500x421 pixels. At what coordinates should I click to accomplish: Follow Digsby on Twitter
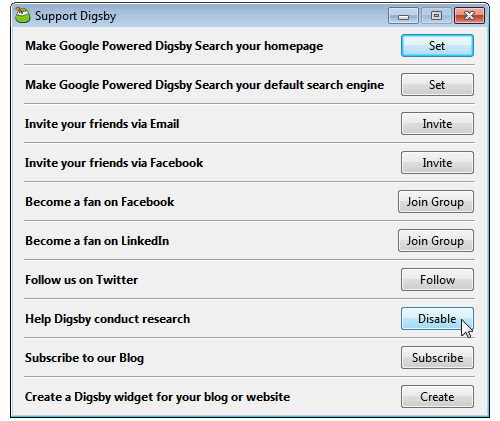point(437,280)
